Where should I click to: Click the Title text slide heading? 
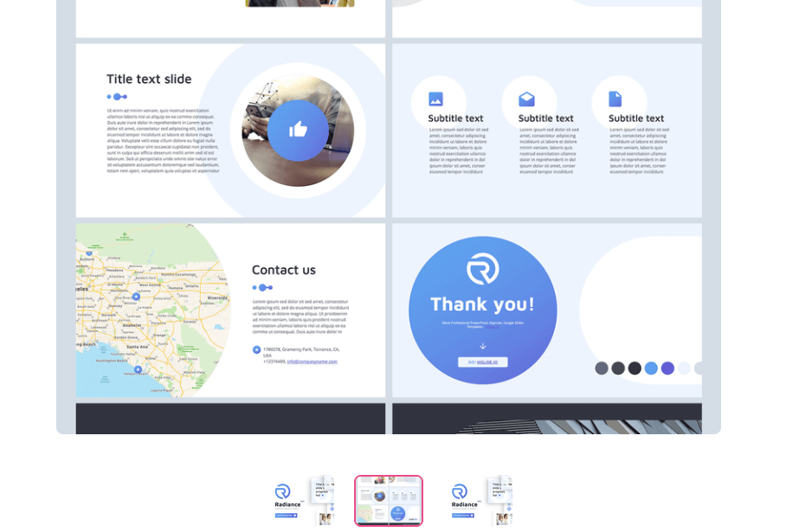[149, 79]
